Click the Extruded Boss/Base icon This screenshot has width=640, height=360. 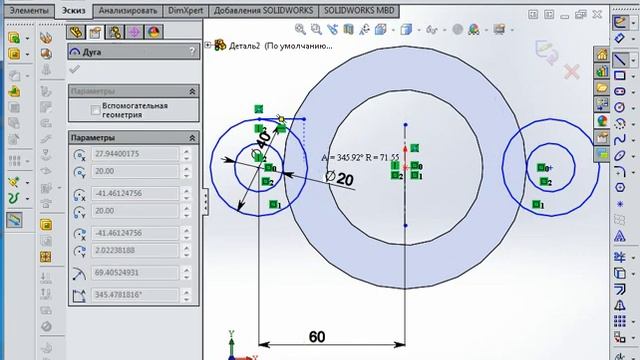[x=14, y=38]
